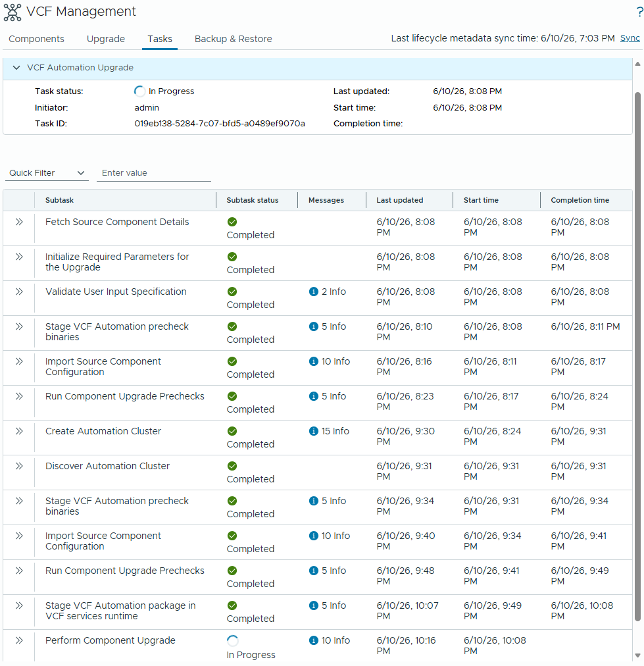Expand the 8:10 PM Stage precheck binaries row
This screenshot has height=666, width=644.
[19, 326]
